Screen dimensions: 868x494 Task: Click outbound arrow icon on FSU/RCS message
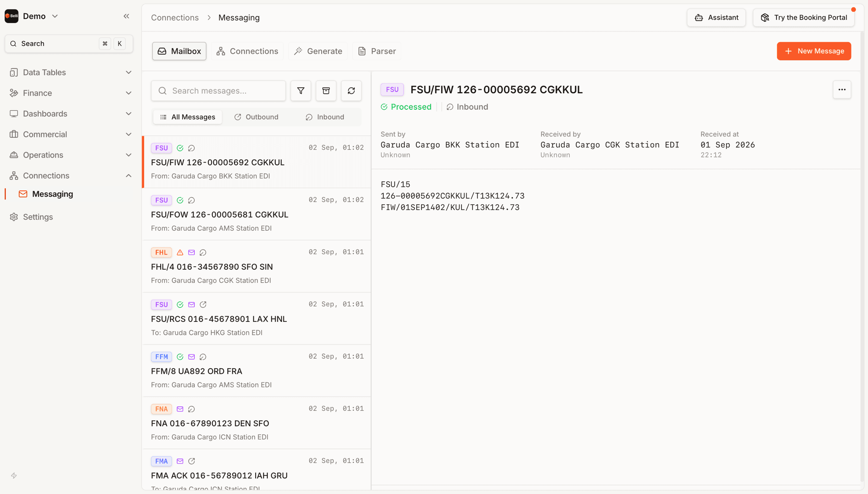pyautogui.click(x=203, y=304)
